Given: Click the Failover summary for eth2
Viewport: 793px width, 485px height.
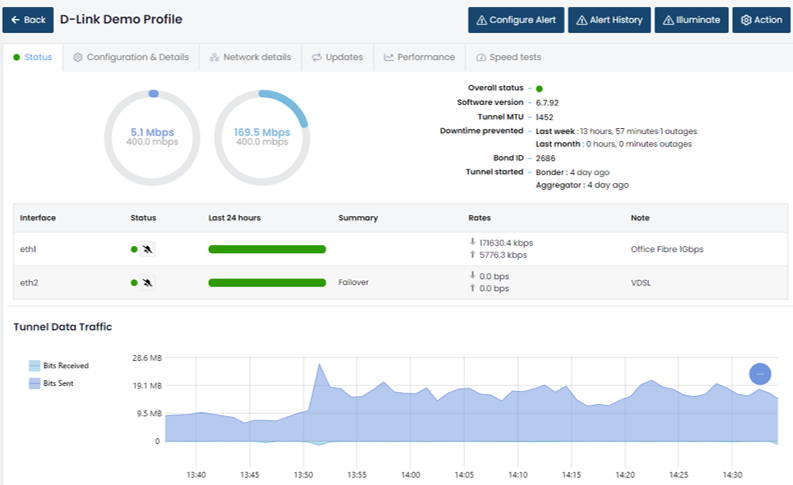Looking at the screenshot, I should (x=354, y=282).
